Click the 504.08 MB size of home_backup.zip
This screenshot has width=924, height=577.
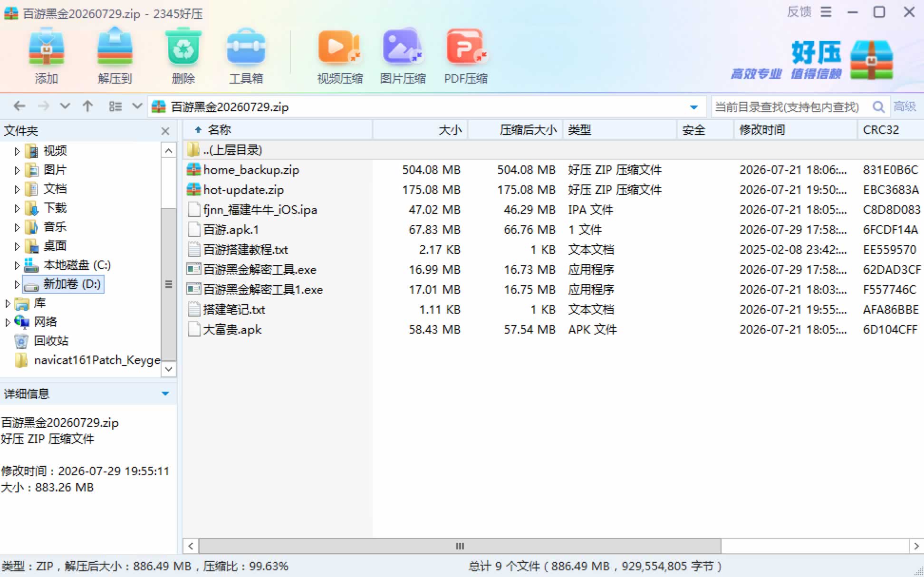[x=431, y=170]
